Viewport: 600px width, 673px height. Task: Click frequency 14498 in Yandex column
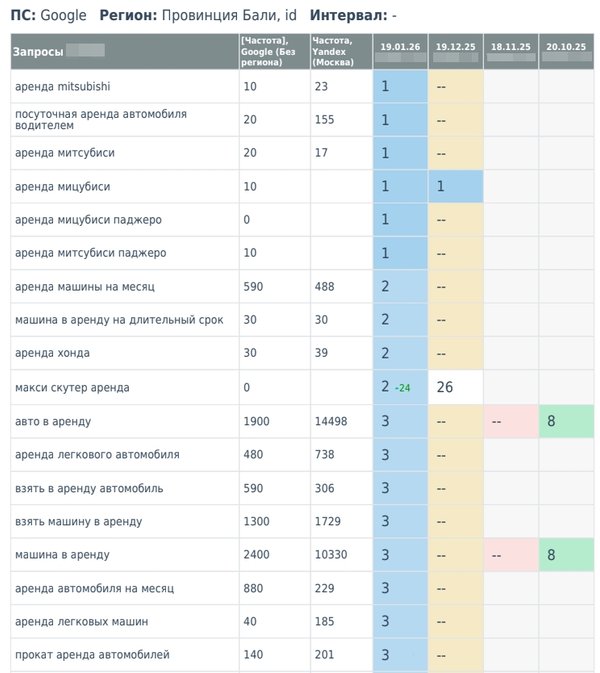[330, 422]
